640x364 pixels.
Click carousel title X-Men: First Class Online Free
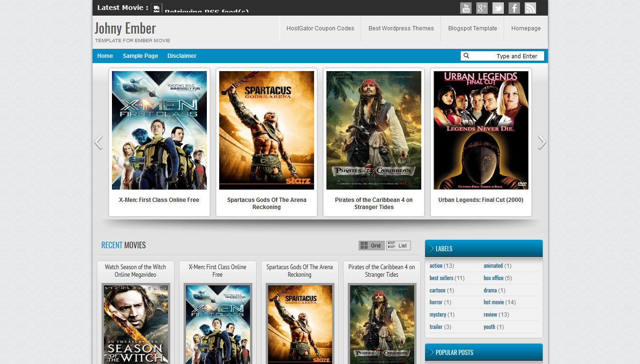tap(159, 200)
